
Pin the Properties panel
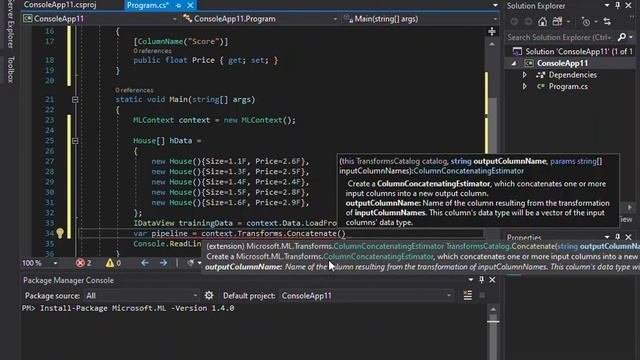tap(618, 237)
